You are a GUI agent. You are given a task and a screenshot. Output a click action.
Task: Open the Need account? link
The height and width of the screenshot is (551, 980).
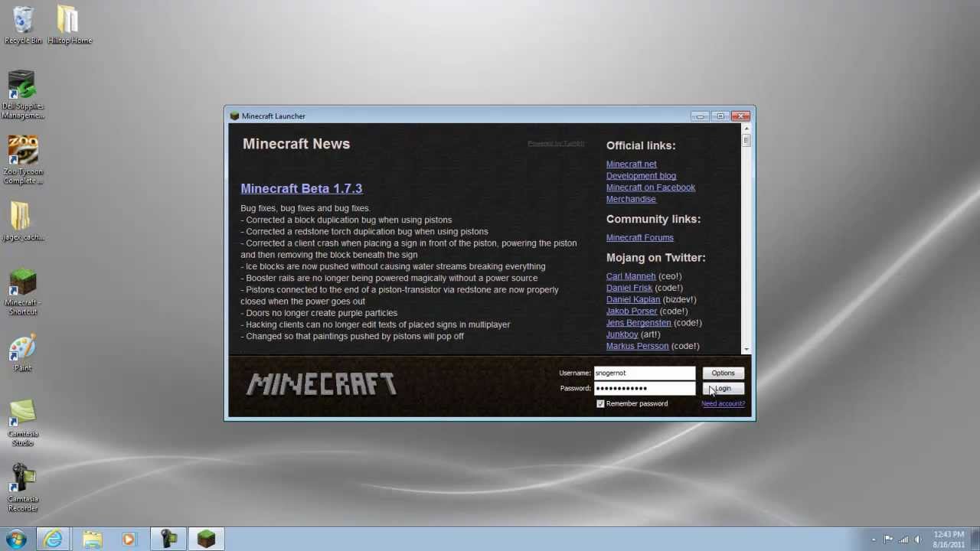(x=723, y=403)
